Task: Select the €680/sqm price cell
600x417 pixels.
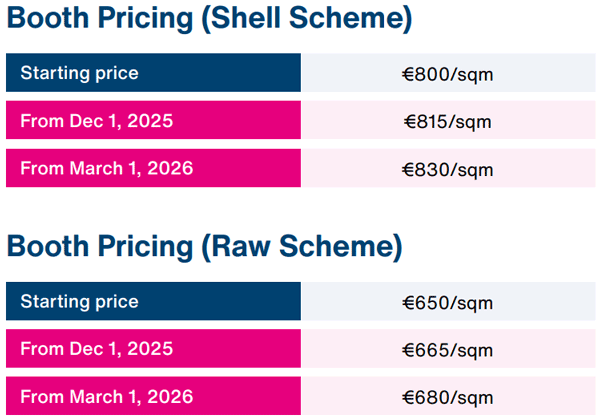Action: [448, 396]
